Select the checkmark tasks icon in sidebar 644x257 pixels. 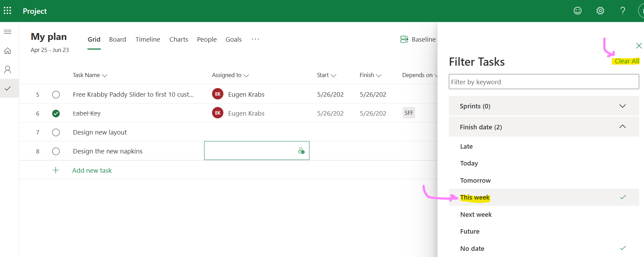coord(8,88)
